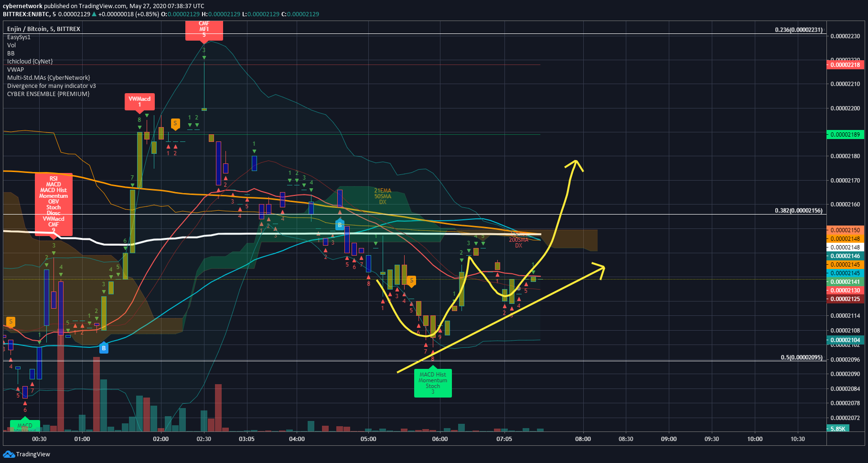Click the dark red 0.00002125 price tag
The height and width of the screenshot is (463, 868).
[845, 299]
